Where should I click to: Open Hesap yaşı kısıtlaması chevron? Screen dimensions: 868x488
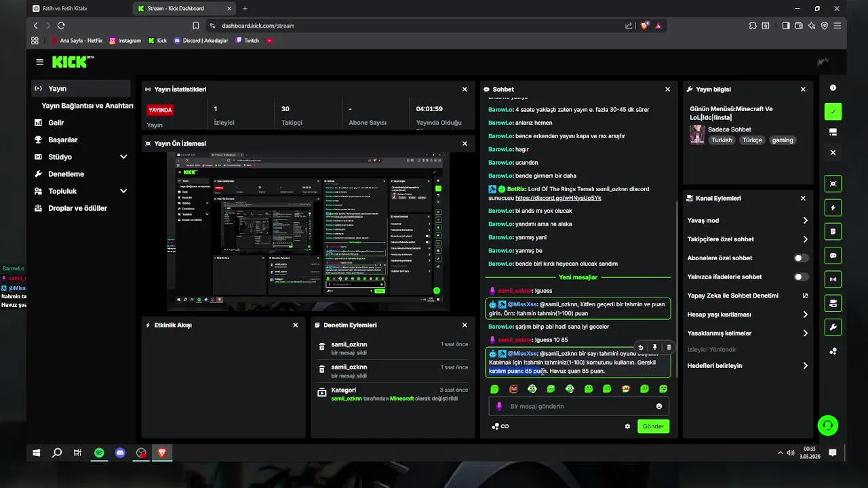tap(806, 314)
